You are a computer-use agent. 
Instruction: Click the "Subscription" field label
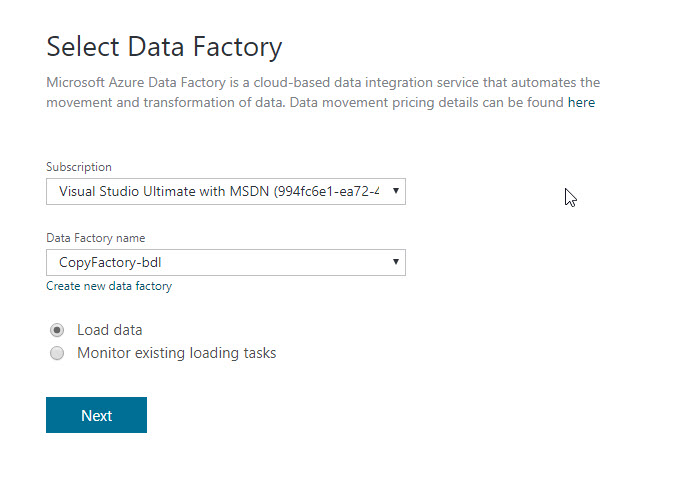click(79, 167)
